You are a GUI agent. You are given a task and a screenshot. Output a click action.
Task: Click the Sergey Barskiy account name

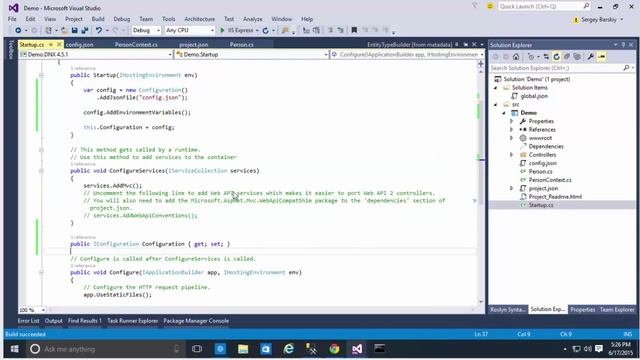pyautogui.click(x=598, y=20)
